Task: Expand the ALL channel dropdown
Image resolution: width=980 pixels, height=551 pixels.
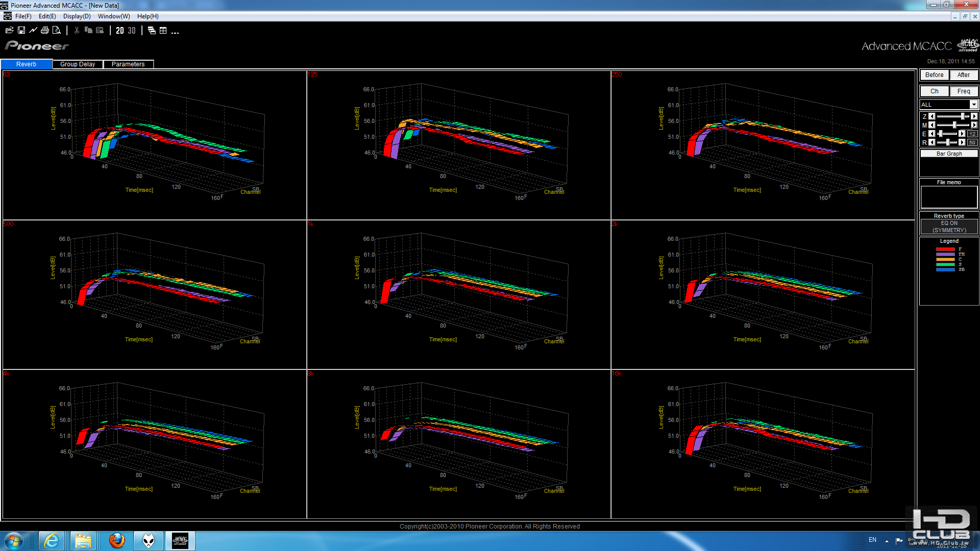Action: 973,105
